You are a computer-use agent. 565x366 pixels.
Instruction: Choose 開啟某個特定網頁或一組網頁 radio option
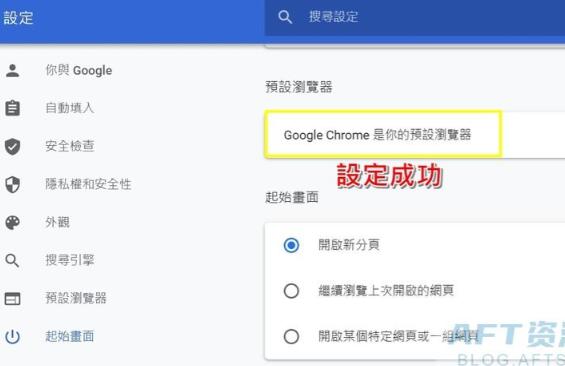point(291,336)
